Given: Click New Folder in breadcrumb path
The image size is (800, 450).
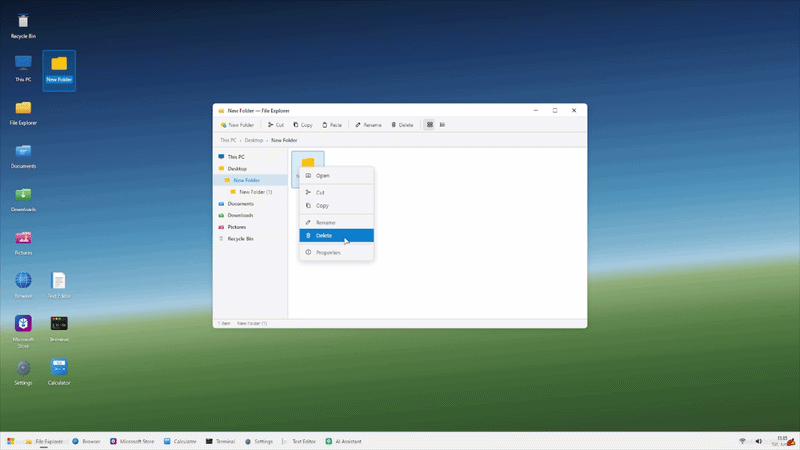Looking at the screenshot, I should tap(284, 140).
